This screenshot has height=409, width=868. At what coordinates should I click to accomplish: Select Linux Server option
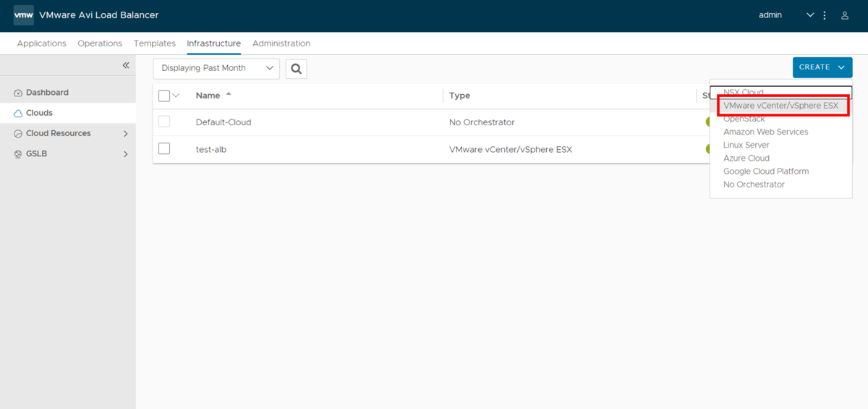(780, 145)
